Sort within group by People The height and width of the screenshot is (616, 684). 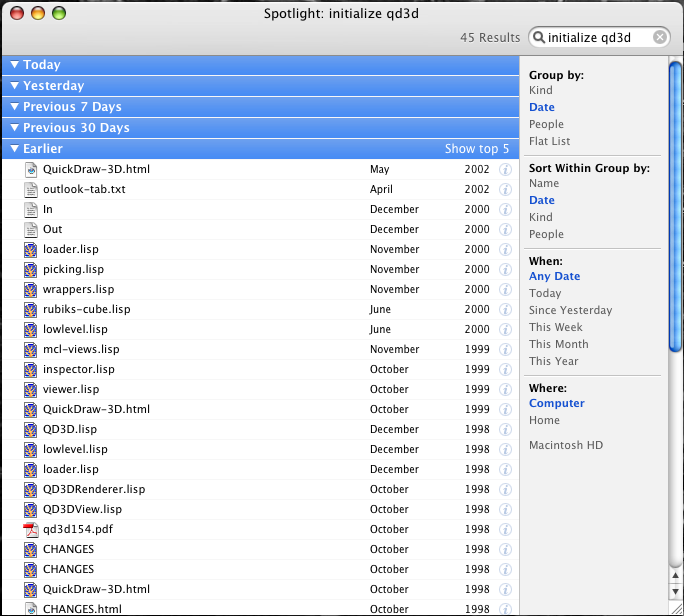(546, 234)
